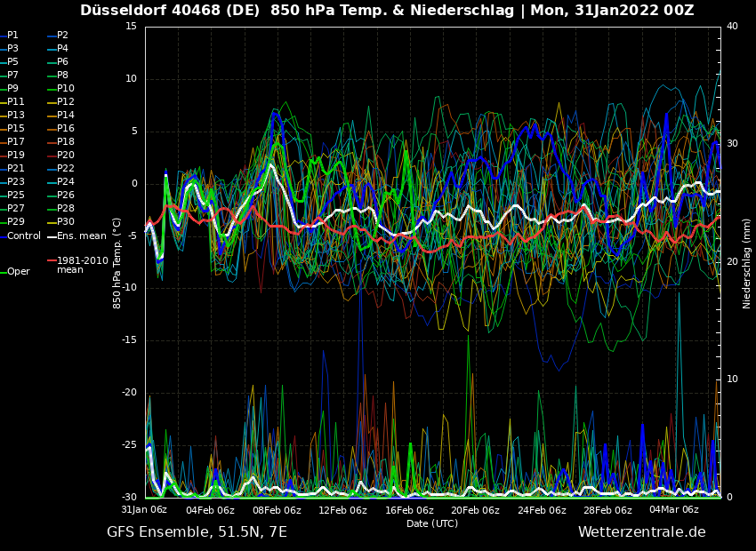Click legend member P10
756x551 pixels.
66,89
